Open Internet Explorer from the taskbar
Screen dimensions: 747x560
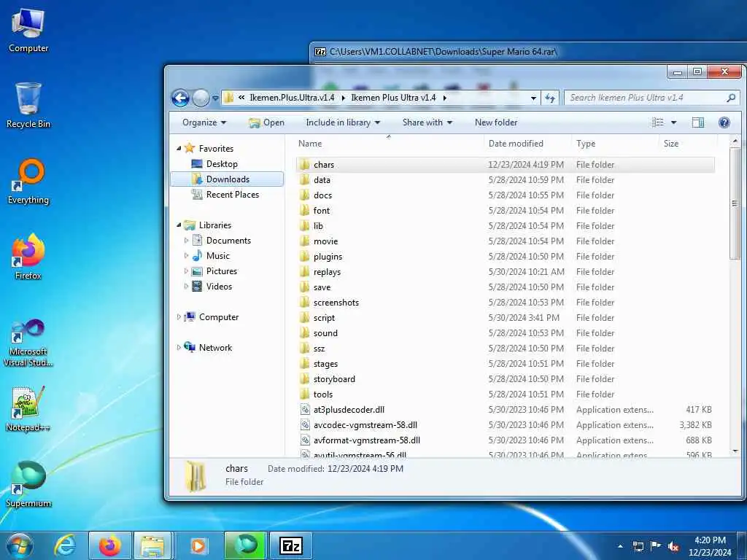(x=65, y=545)
